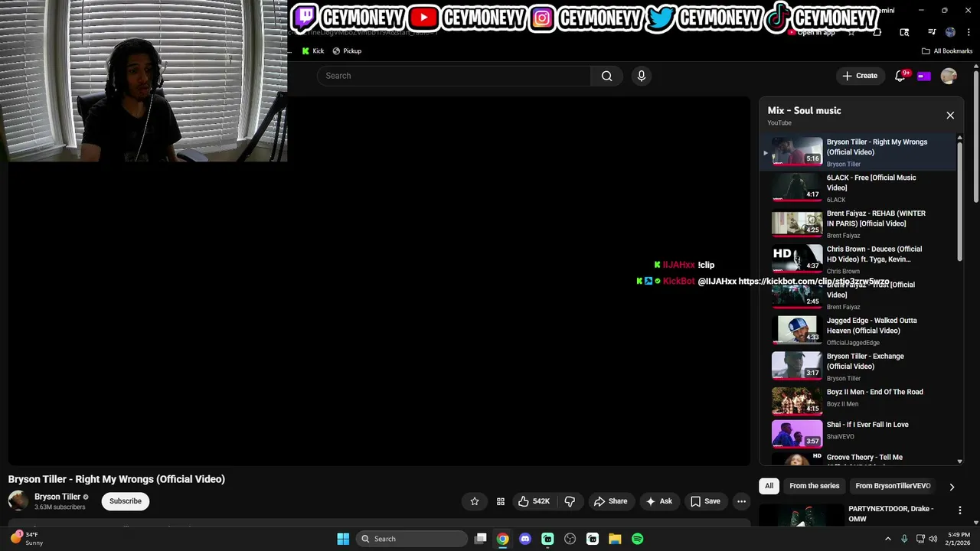Select the All filter chip

(x=769, y=486)
